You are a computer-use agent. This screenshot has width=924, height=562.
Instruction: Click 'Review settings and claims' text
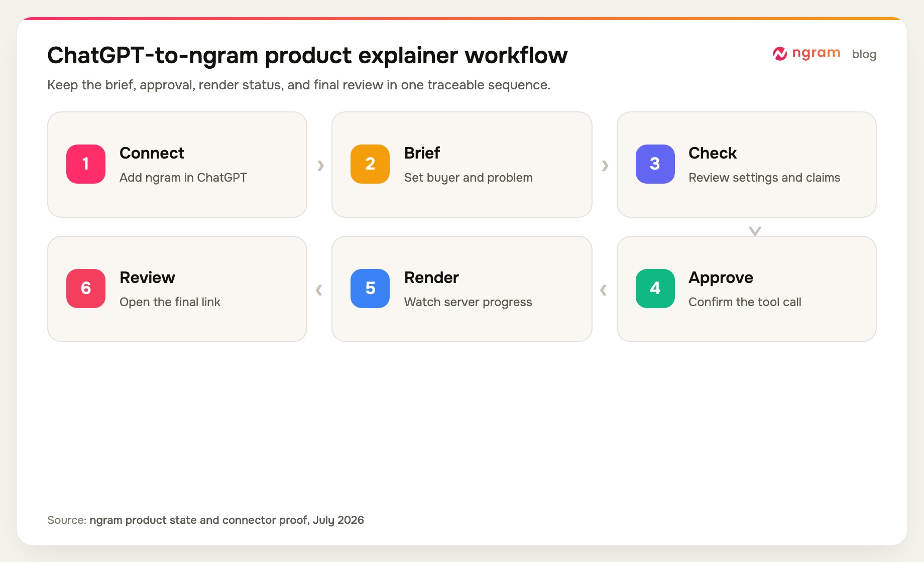pyautogui.click(x=764, y=178)
